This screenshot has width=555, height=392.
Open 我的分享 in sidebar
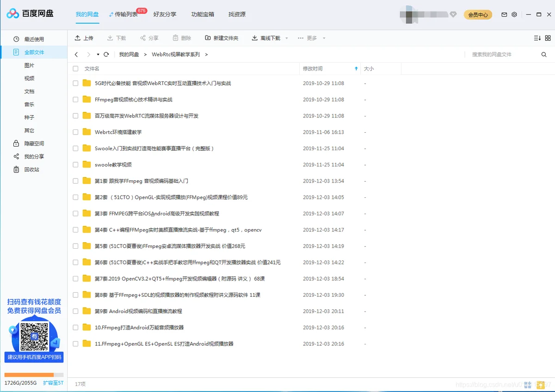coord(34,156)
